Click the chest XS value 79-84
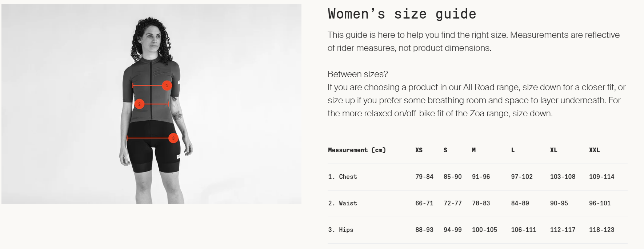Image resolution: width=644 pixels, height=249 pixels. 424,177
